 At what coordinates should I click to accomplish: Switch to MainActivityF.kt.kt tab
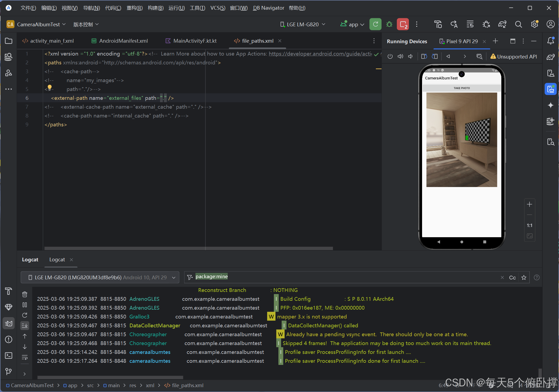pos(194,41)
